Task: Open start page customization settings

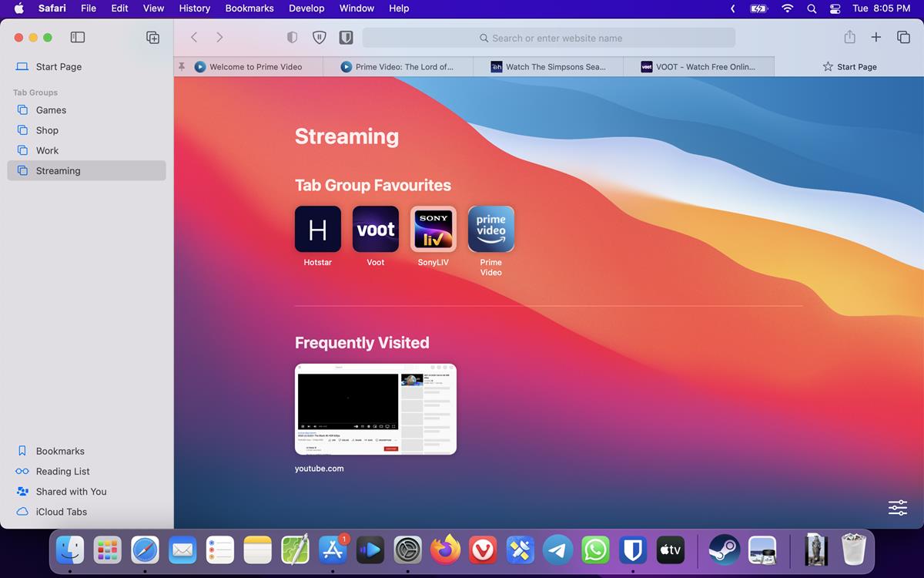Action: (898, 507)
